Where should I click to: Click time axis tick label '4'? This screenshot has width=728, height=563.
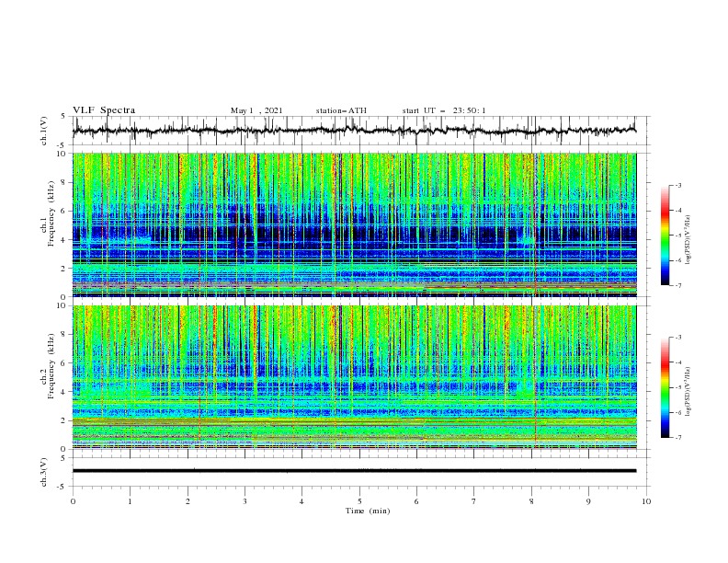(x=301, y=501)
